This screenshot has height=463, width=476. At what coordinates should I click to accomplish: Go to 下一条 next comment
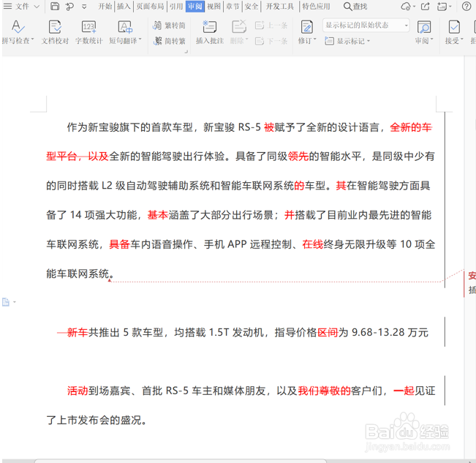[271, 41]
